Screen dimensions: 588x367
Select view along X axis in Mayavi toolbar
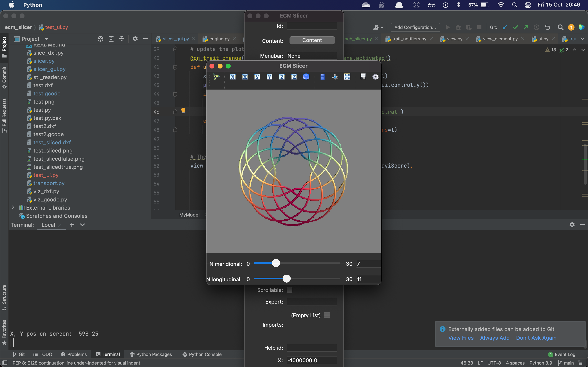click(x=233, y=77)
